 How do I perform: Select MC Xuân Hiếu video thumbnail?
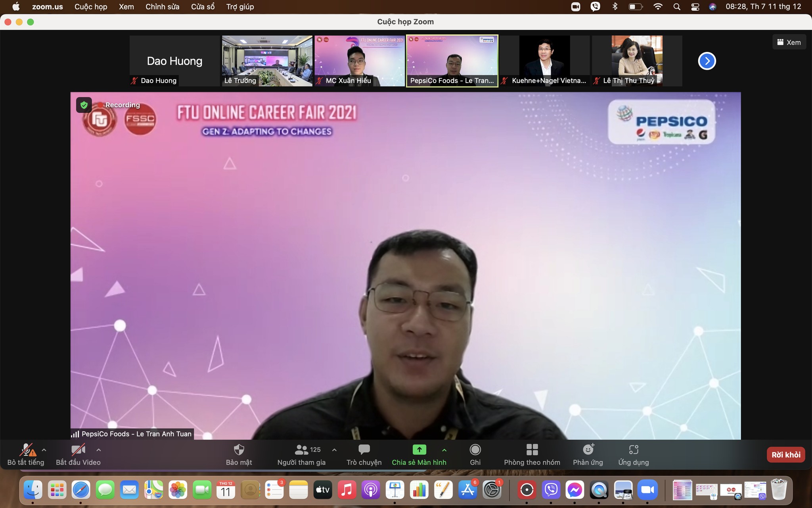pos(360,61)
